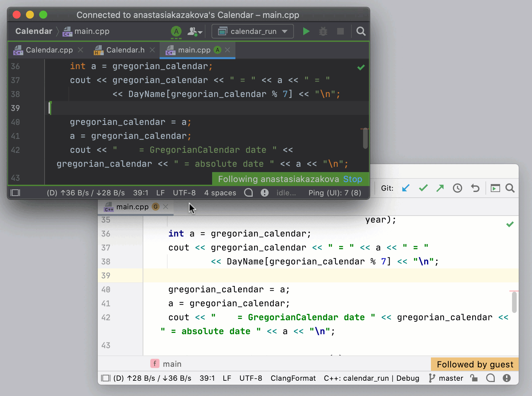
Task: Click 39:1 line position in guest status bar
Action: 141,193
